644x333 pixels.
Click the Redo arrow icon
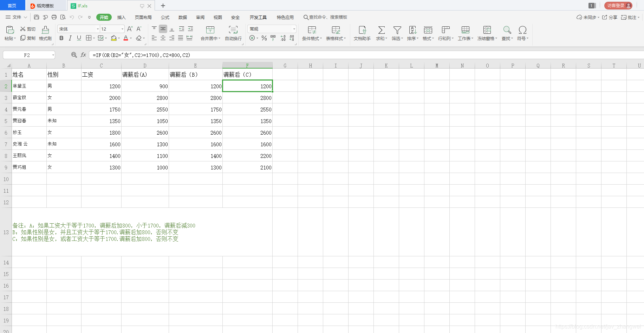pyautogui.click(x=80, y=17)
